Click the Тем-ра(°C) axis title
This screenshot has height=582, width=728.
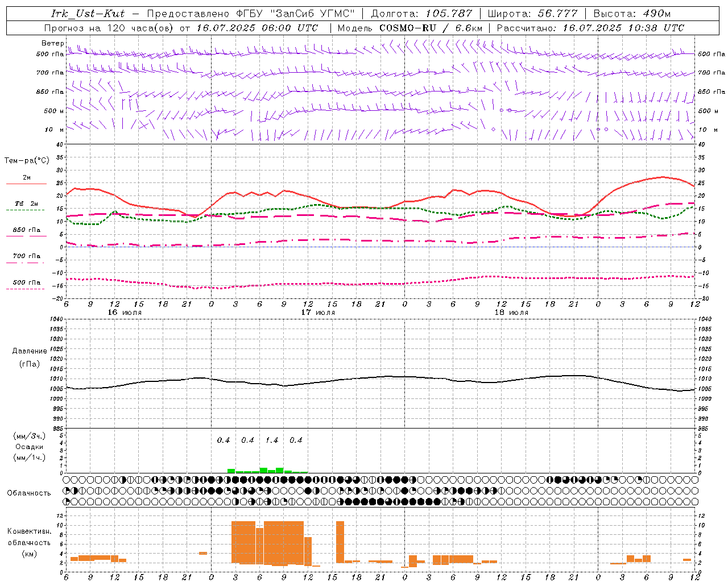coord(27,161)
